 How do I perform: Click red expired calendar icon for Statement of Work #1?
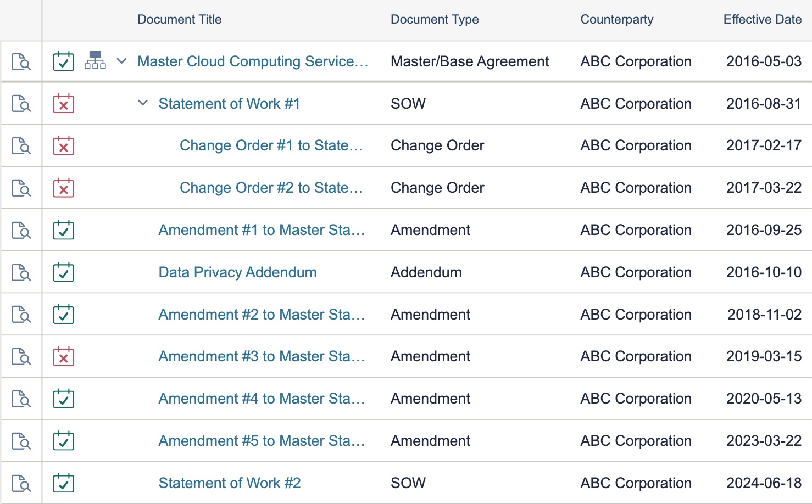tap(64, 104)
